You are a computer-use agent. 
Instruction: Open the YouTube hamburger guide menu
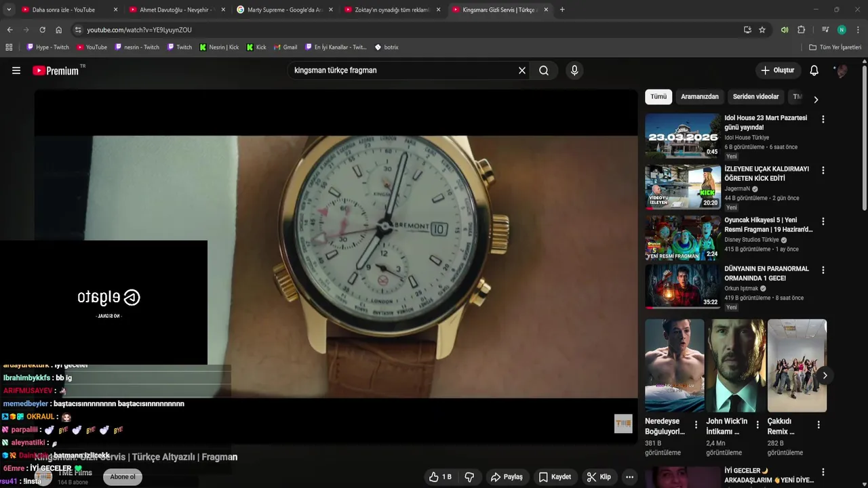(x=16, y=70)
